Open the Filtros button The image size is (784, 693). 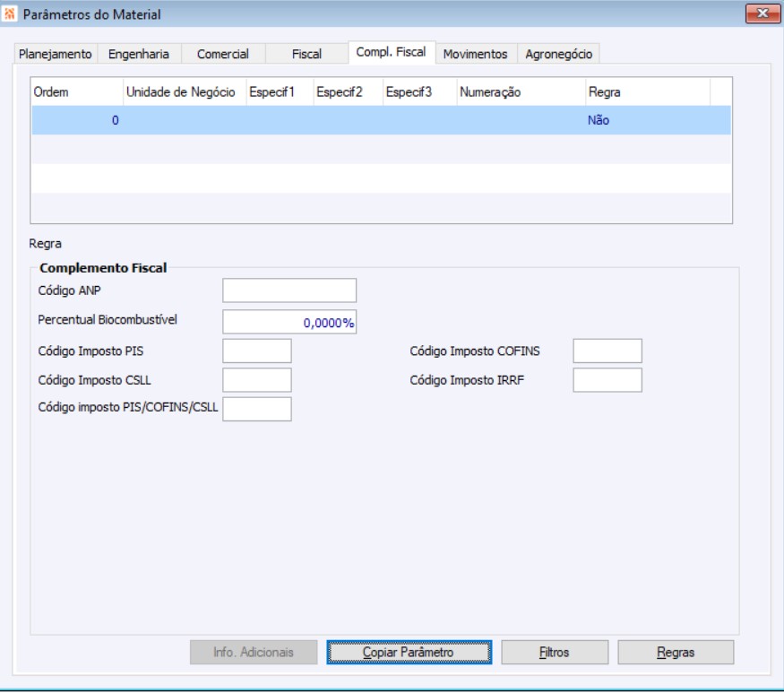pos(555,652)
